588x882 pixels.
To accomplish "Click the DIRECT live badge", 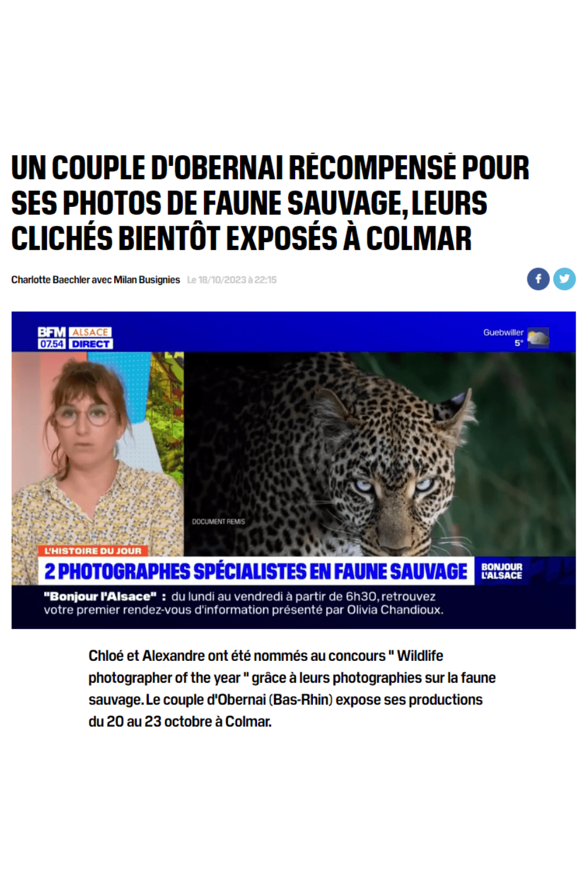I will (91, 344).
